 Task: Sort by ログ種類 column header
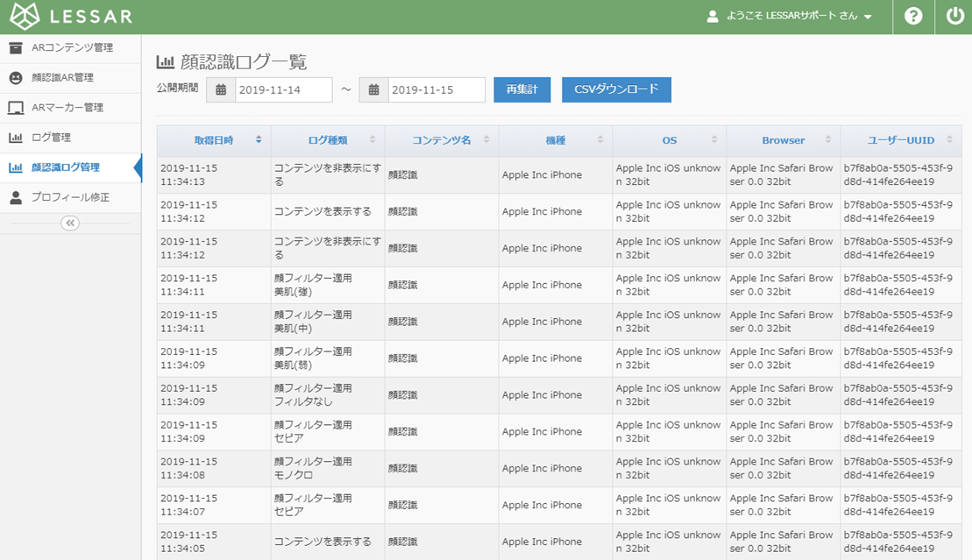click(328, 141)
